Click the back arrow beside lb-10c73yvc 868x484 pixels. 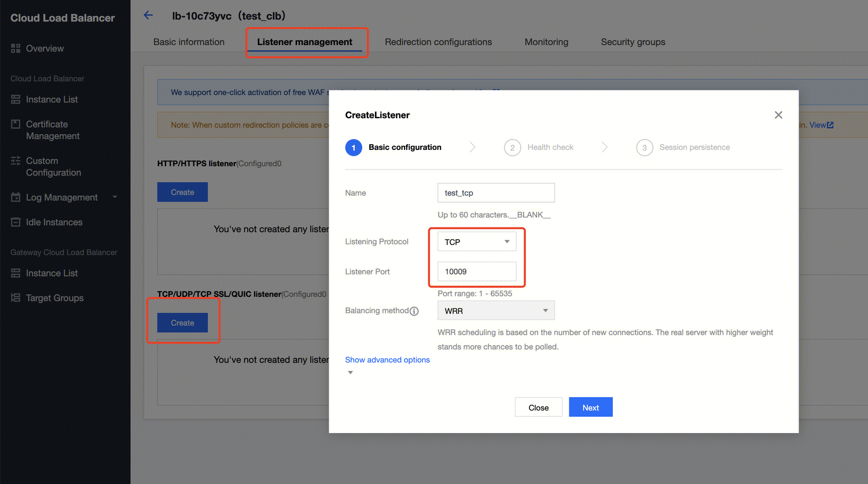coord(148,16)
